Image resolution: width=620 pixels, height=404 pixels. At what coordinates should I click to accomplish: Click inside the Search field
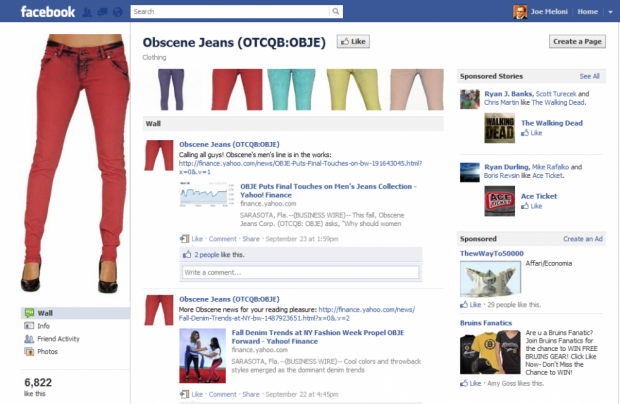tap(230, 11)
